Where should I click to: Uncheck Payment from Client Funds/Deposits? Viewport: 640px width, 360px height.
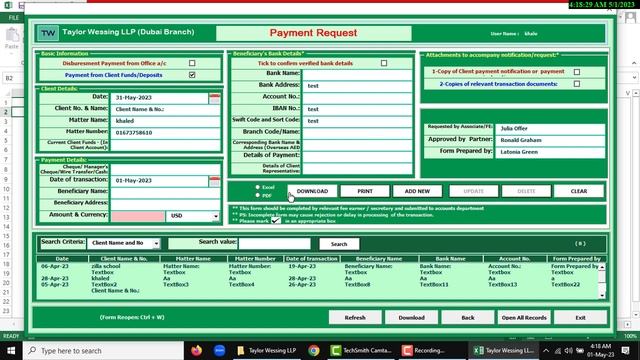(192, 75)
